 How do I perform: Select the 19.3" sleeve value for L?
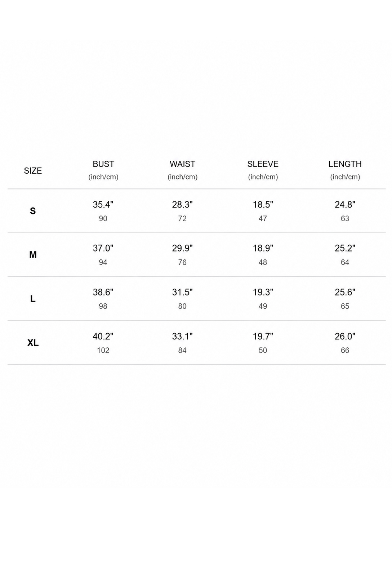[263, 292]
